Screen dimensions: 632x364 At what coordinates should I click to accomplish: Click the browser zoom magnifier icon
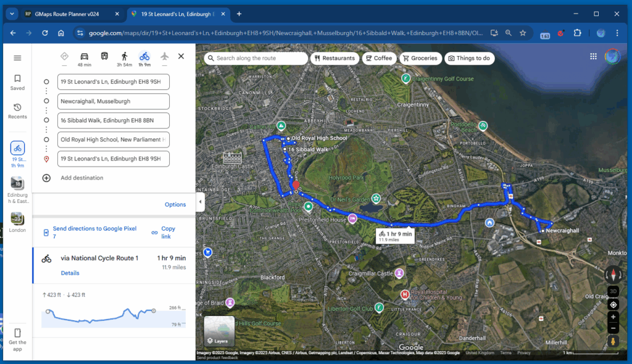[509, 33]
